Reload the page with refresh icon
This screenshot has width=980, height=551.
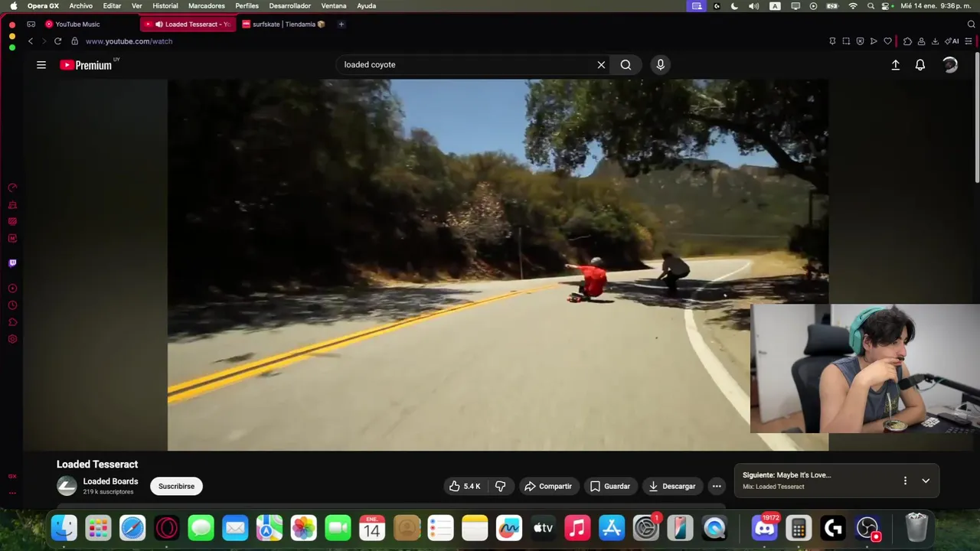[x=57, y=41]
